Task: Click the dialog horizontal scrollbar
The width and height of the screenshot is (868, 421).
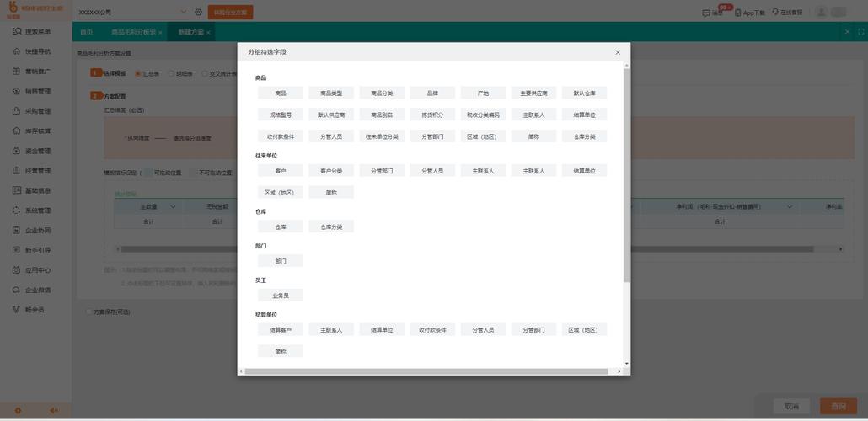Action: (426, 371)
